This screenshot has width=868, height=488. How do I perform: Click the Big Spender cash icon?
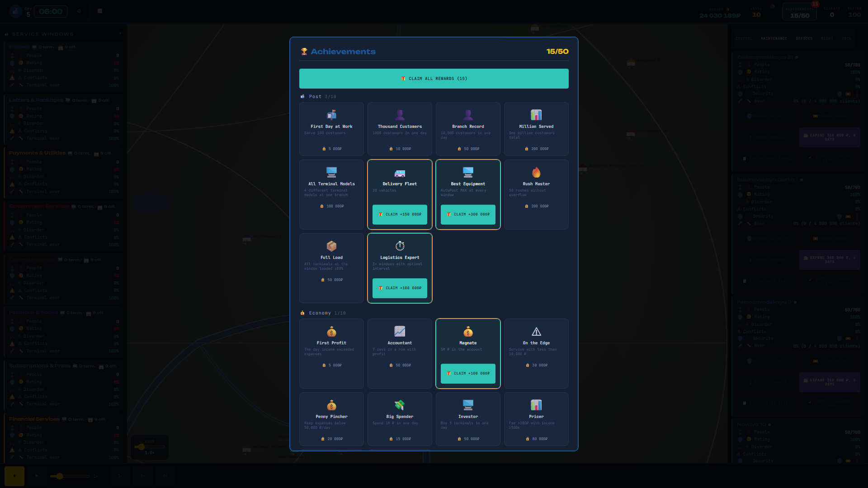pyautogui.click(x=400, y=404)
